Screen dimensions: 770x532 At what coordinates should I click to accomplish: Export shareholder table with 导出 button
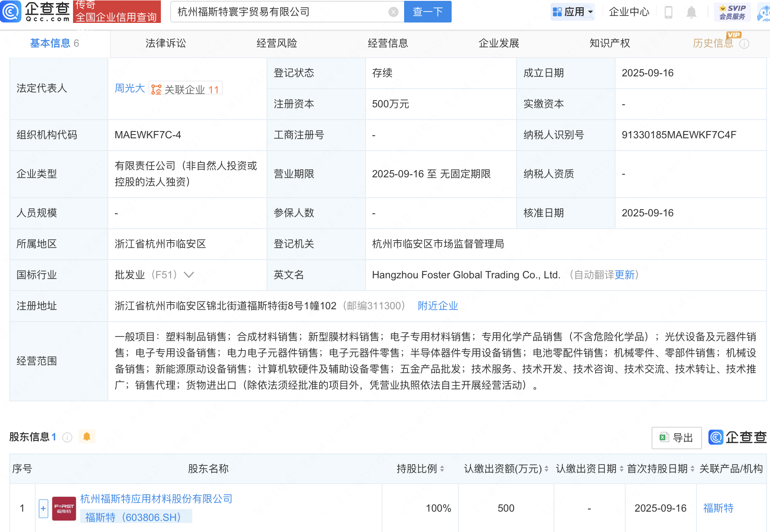[677, 438]
